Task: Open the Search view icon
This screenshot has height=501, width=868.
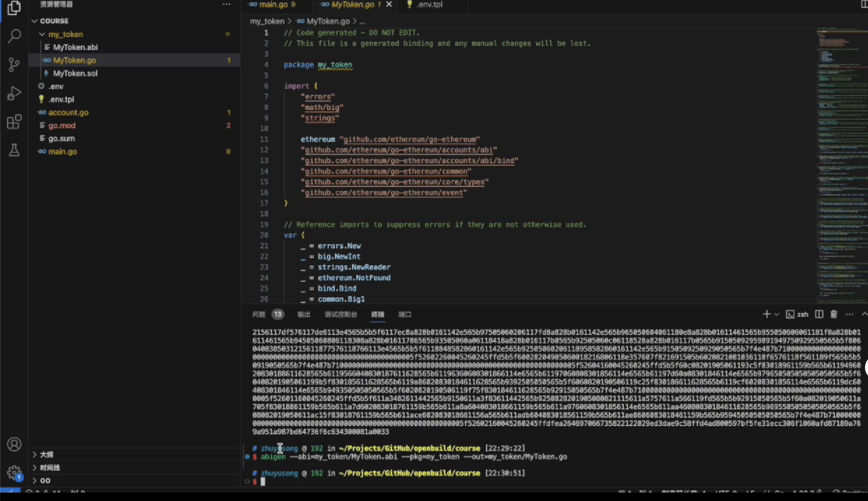Action: pyautogui.click(x=14, y=36)
